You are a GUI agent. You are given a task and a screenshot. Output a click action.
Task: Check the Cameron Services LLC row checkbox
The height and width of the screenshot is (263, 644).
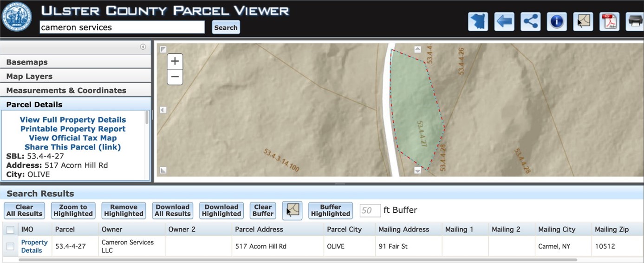pos(10,246)
